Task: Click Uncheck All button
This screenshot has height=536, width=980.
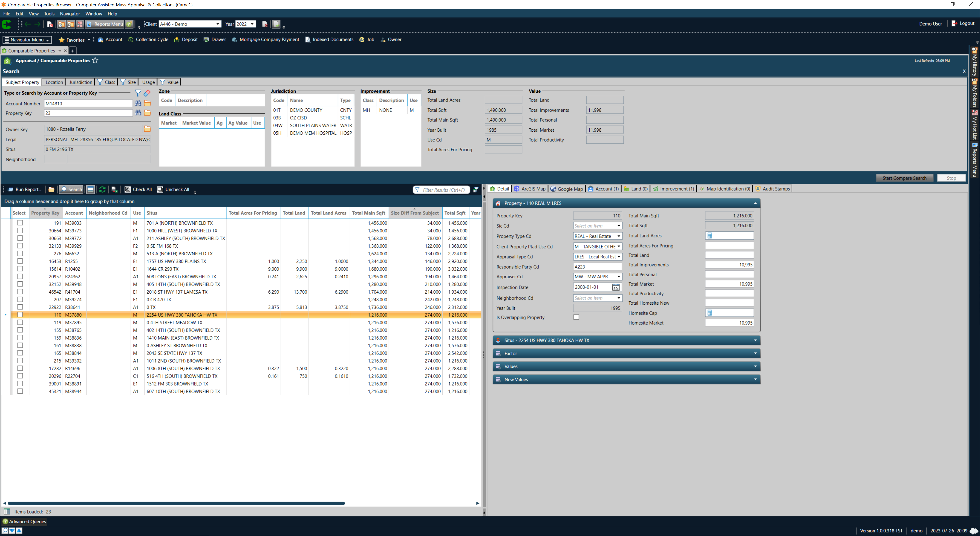Action: pyautogui.click(x=173, y=190)
